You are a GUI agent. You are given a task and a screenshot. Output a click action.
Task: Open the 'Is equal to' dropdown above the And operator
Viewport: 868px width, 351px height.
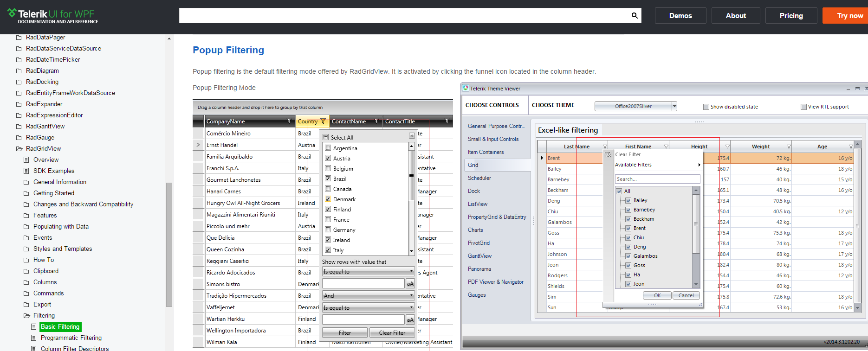tap(368, 272)
